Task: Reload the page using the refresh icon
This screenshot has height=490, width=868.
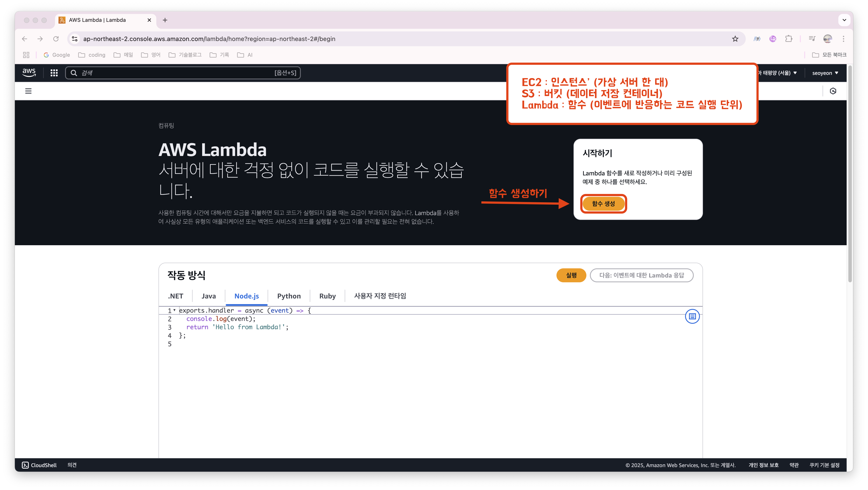Action: [56, 39]
